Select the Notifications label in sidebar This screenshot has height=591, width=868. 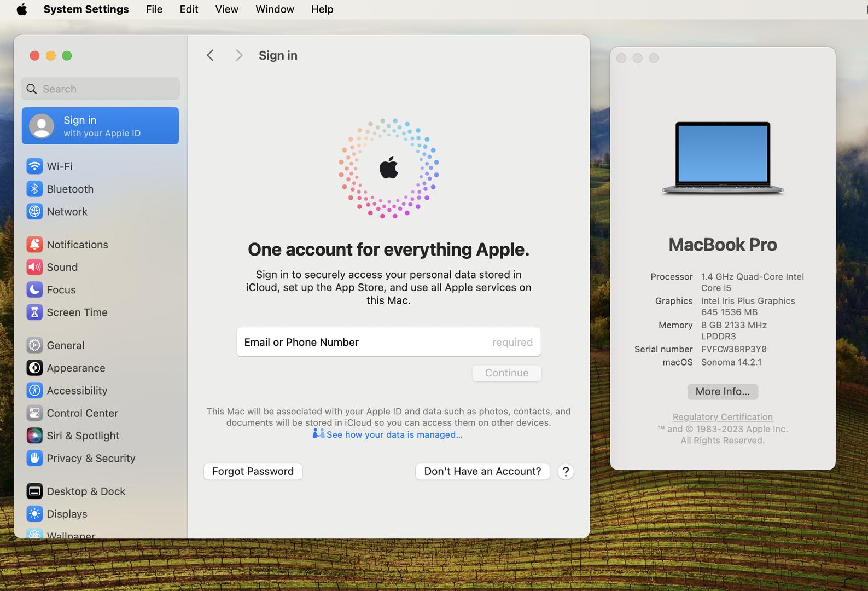click(78, 245)
